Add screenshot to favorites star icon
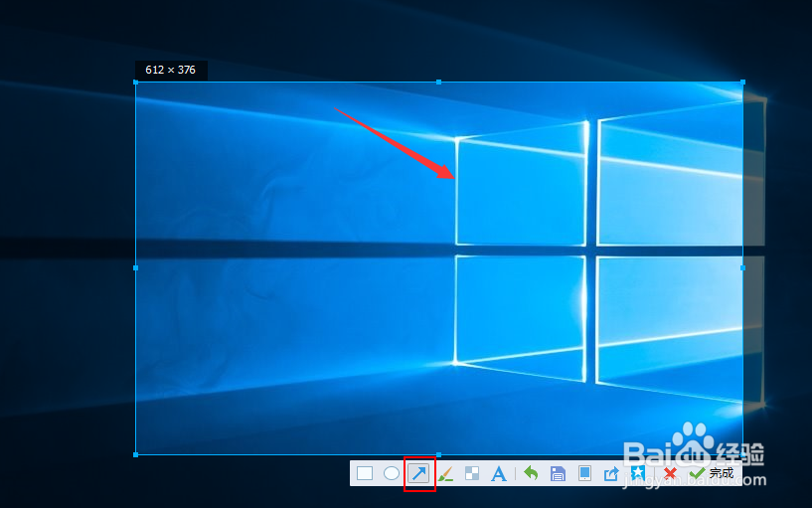Viewport: 812px width, 508px height. tap(638, 472)
